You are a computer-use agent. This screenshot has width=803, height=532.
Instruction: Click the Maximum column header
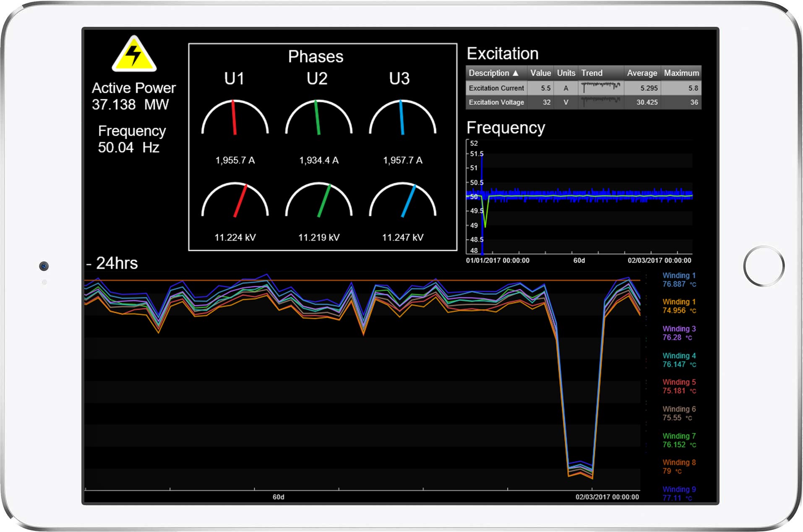click(x=681, y=73)
